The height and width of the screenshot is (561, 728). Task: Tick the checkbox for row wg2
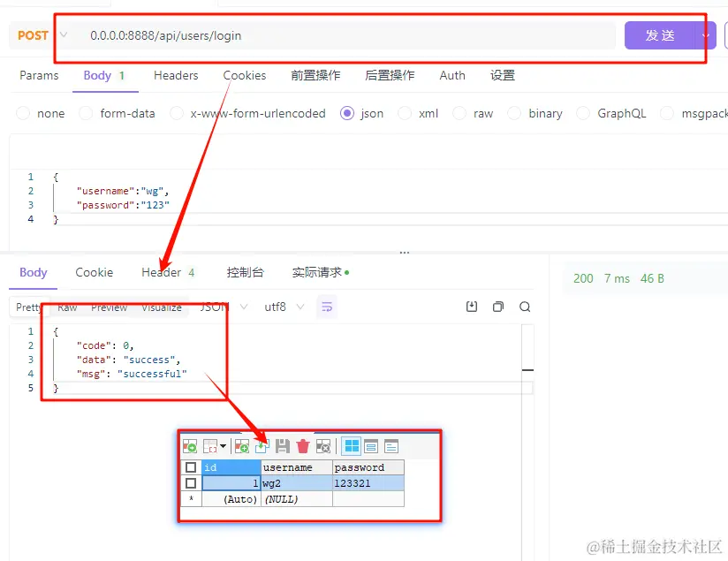point(190,483)
